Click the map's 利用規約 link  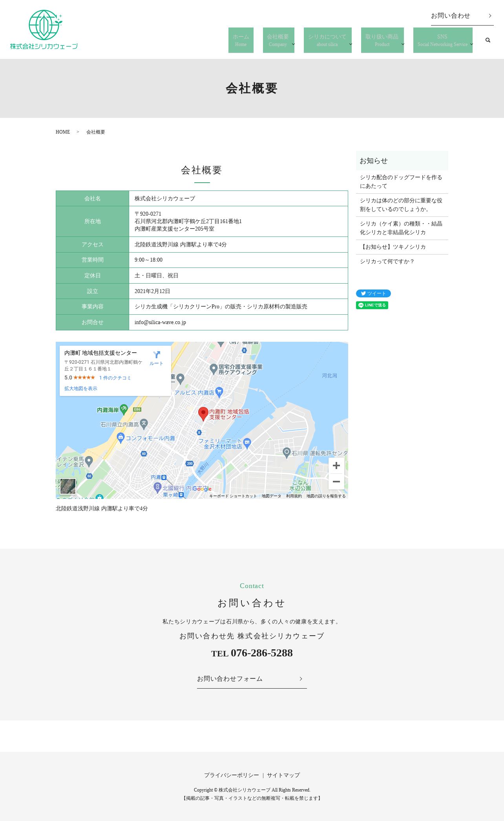pos(294,496)
